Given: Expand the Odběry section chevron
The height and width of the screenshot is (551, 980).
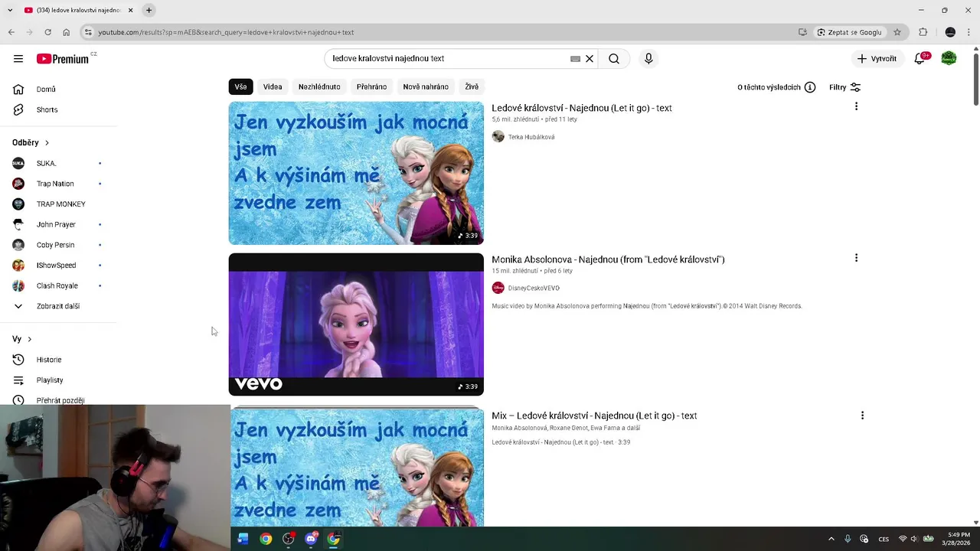Looking at the screenshot, I should (47, 143).
